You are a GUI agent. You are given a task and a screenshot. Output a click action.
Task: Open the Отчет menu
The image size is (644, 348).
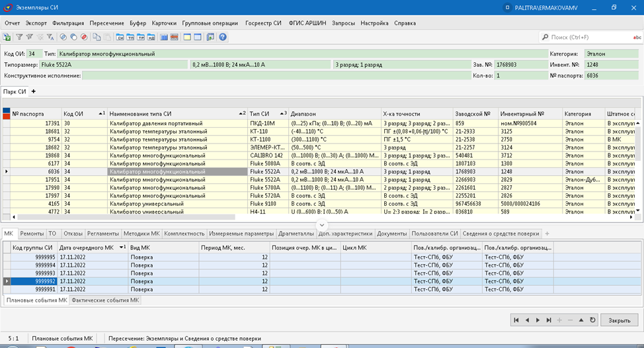click(x=13, y=23)
